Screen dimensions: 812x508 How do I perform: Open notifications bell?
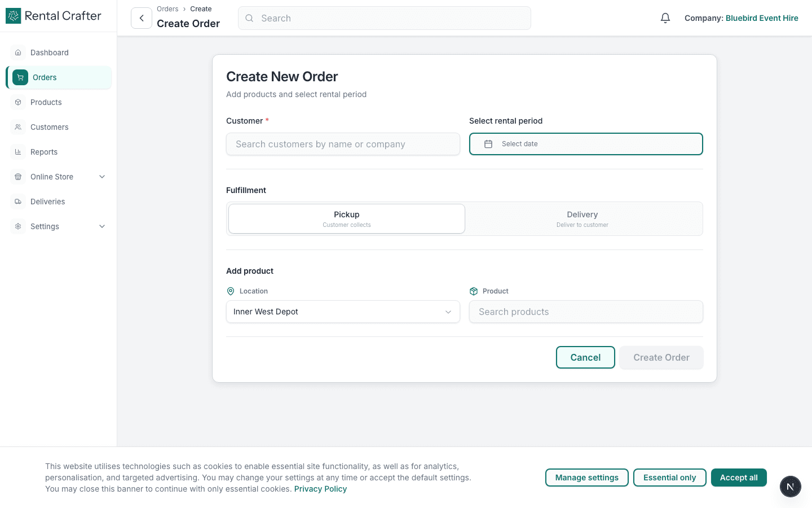pyautogui.click(x=665, y=18)
